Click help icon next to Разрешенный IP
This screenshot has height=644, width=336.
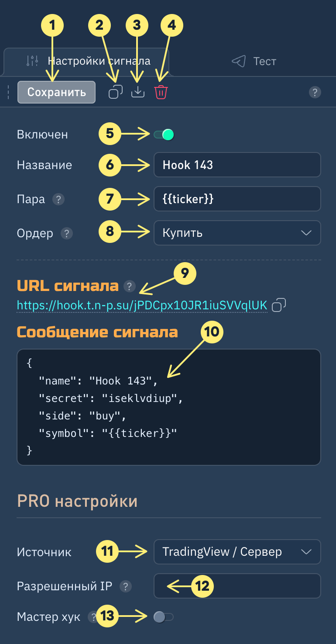click(126, 586)
